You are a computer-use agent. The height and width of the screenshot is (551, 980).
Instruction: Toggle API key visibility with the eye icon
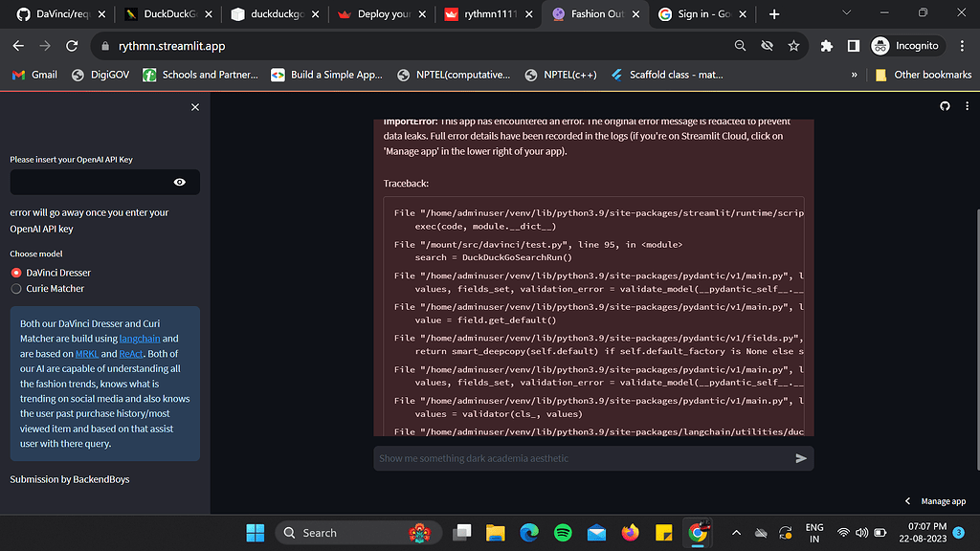(179, 182)
